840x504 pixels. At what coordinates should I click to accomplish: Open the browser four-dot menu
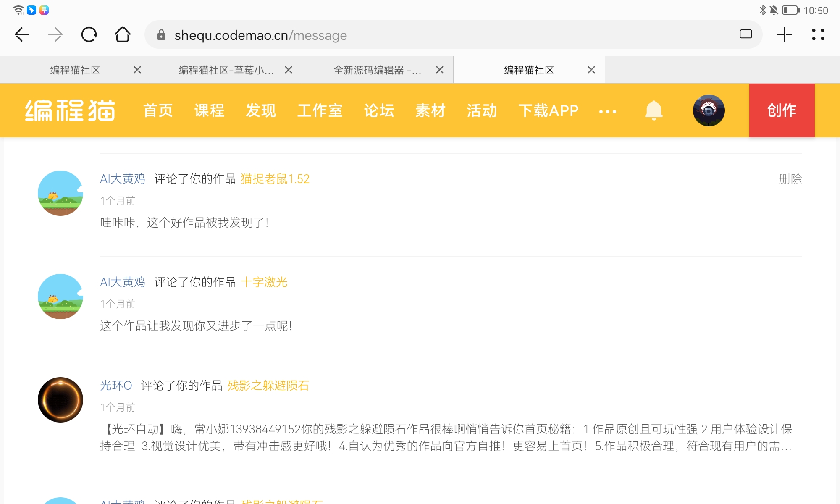click(x=818, y=35)
